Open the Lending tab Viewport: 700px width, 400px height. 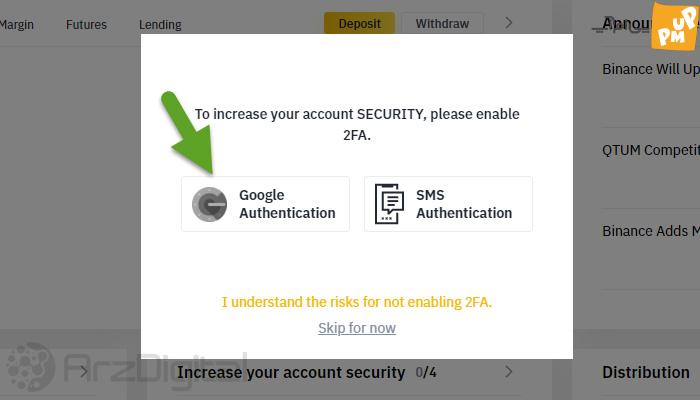160,25
